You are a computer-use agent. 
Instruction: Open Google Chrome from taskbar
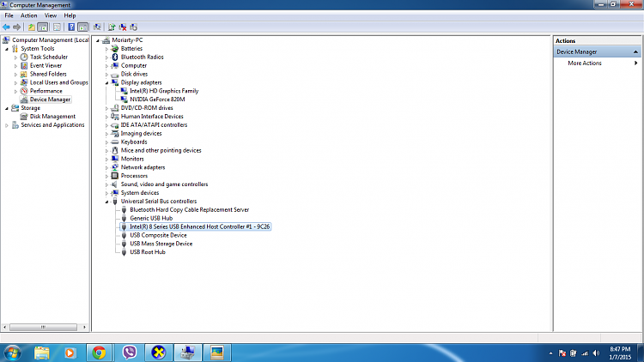tap(99, 353)
